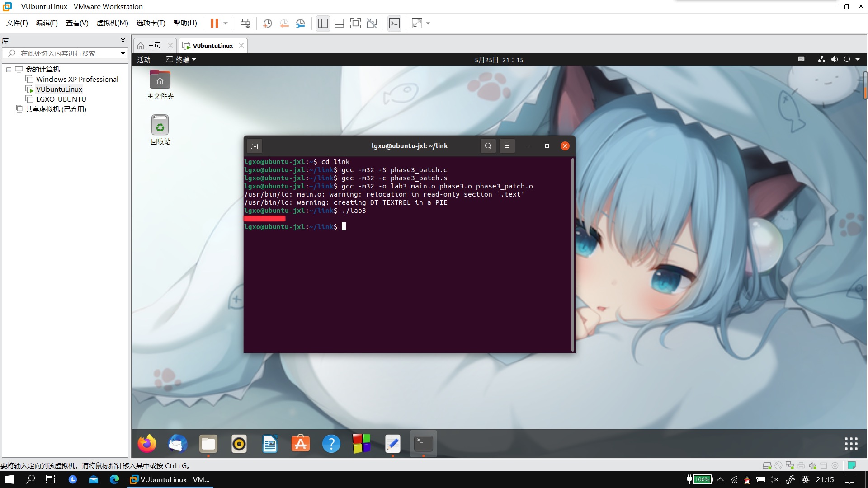Open the 帮助(H) menu

point(185,23)
